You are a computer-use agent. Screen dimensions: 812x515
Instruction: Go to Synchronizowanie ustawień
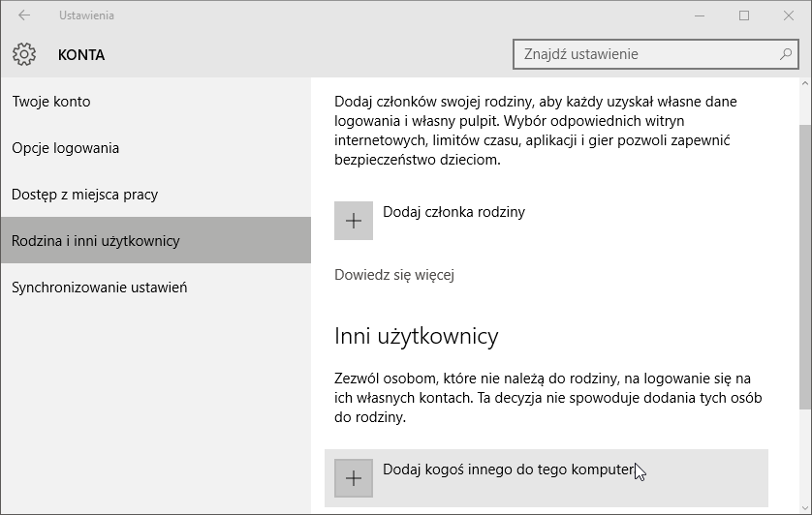tap(155, 288)
